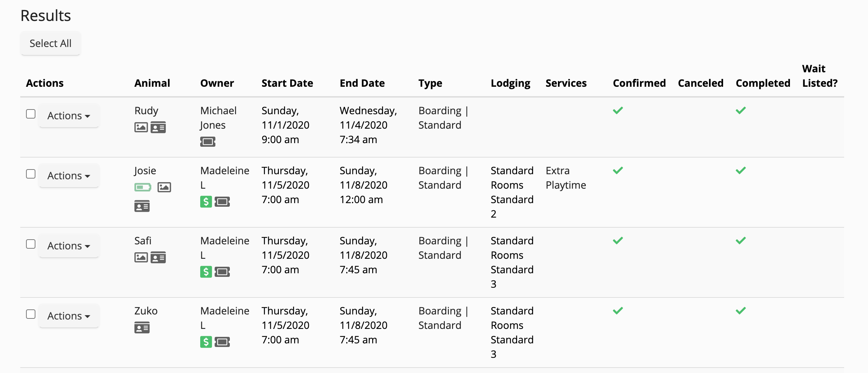Click the Extra Playtime service entry
Screen dimensions: 868x373
(566, 177)
